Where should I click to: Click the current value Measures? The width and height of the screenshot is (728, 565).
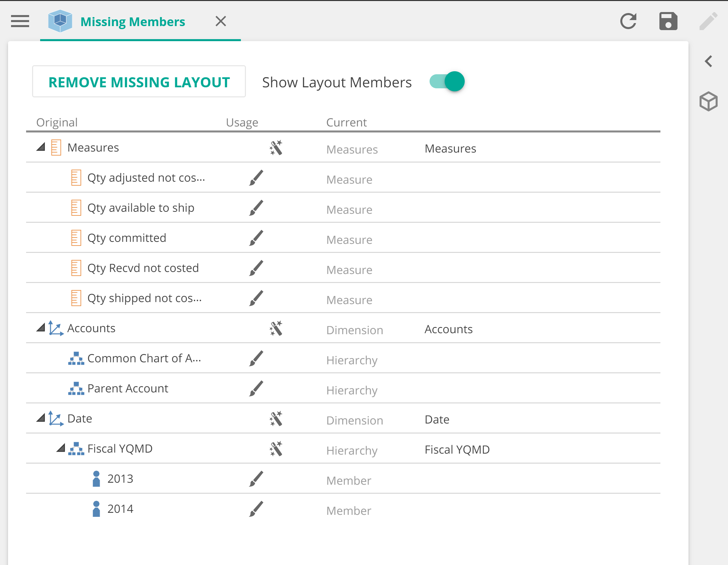(x=450, y=149)
